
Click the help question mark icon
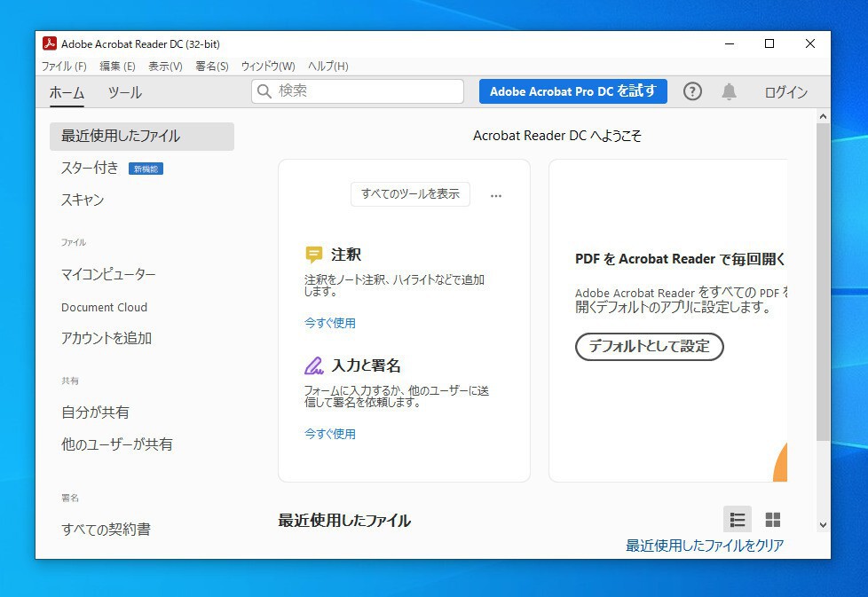coord(692,91)
